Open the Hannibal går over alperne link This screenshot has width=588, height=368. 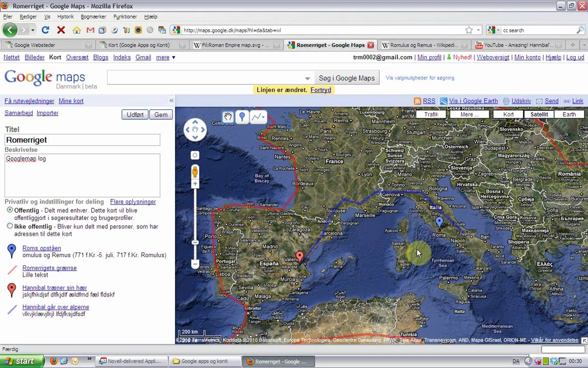56,307
